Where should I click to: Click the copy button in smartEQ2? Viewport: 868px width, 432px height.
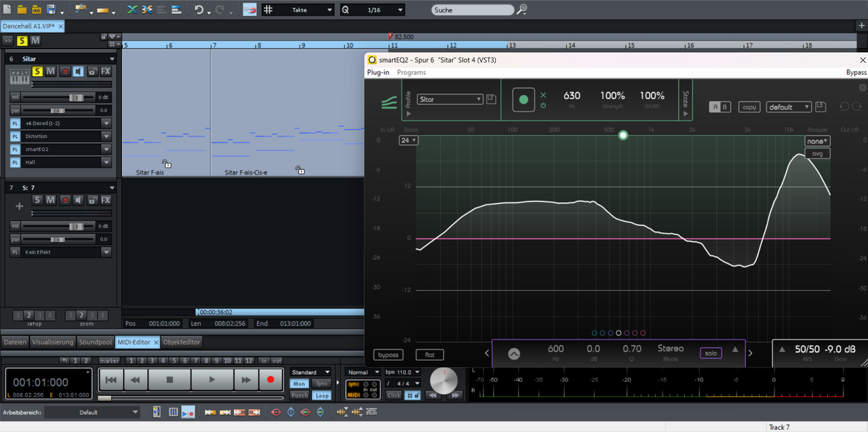pos(749,107)
